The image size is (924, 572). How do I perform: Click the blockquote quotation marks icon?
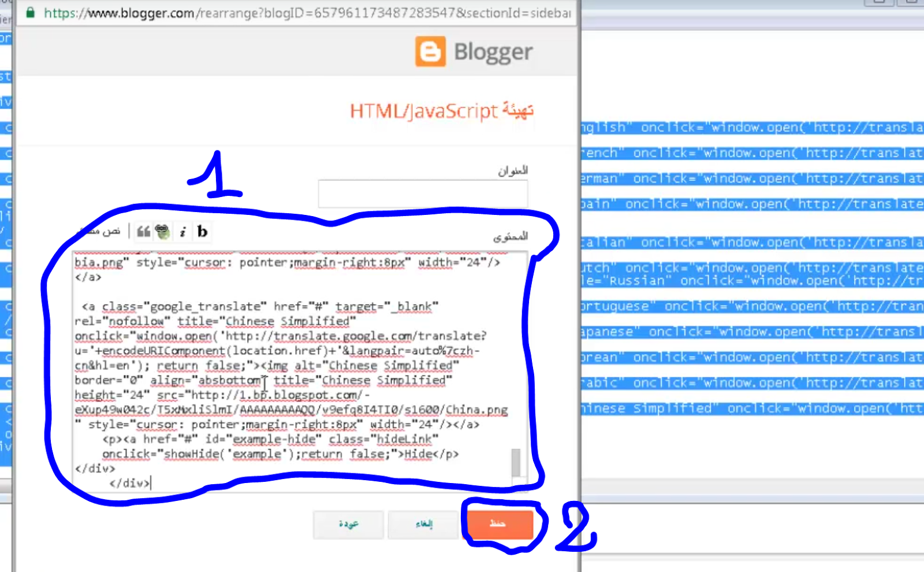[143, 232]
